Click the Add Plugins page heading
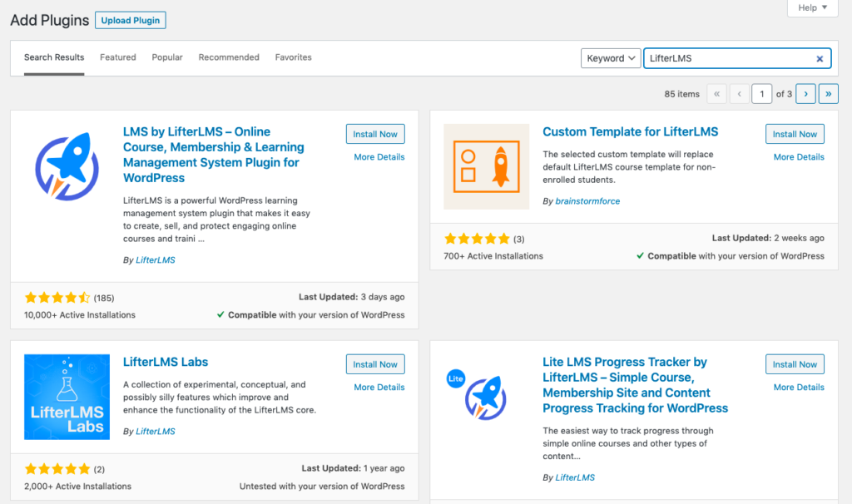The width and height of the screenshot is (852, 504). tap(49, 20)
